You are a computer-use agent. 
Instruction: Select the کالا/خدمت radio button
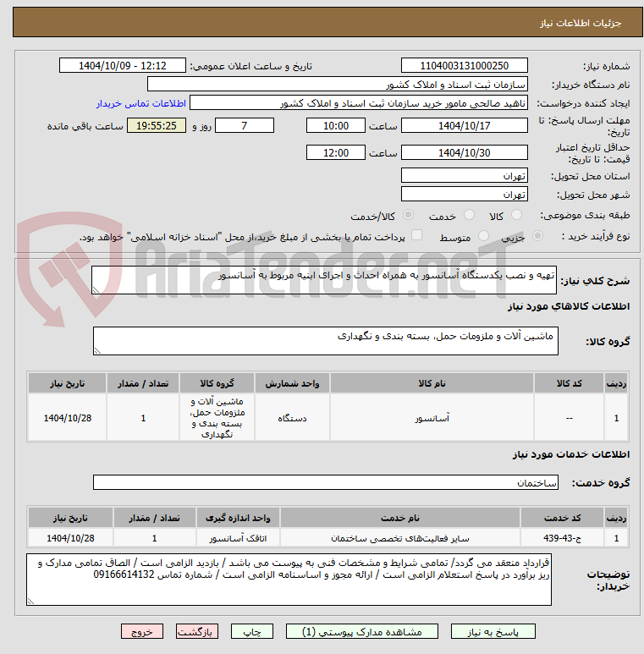coord(408,215)
